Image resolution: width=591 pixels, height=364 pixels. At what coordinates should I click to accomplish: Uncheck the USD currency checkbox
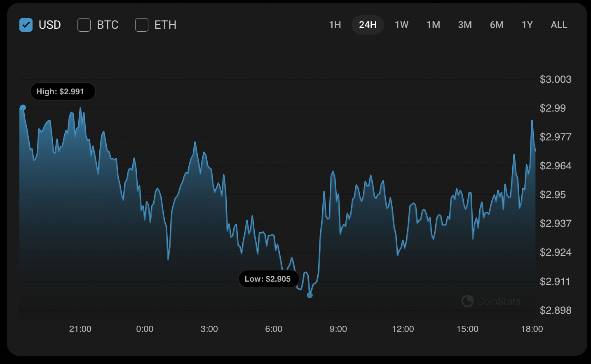[x=26, y=25]
